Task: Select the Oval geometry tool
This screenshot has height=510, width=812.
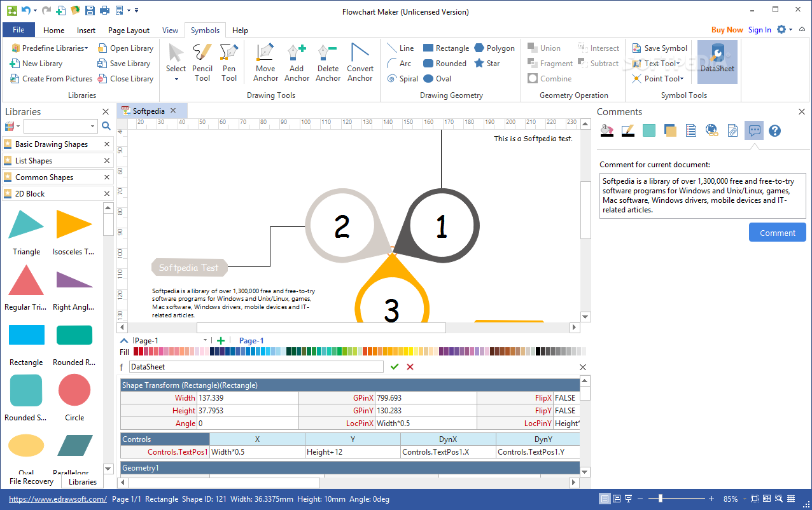Action: pos(437,79)
